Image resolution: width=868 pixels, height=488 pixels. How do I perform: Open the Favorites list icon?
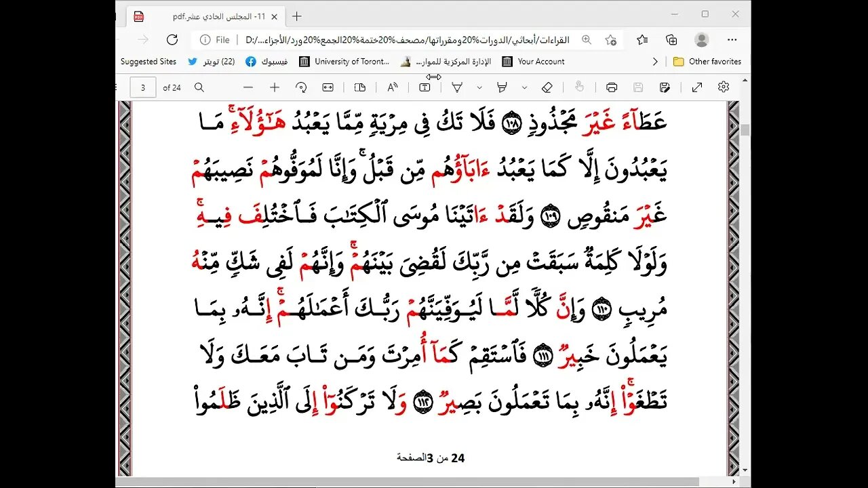pyautogui.click(x=643, y=40)
